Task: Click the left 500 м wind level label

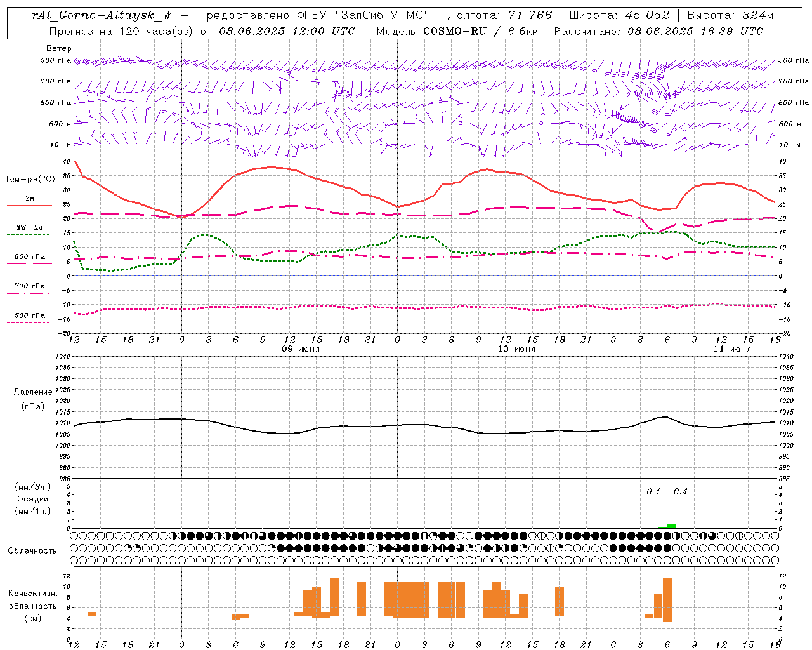Action: [x=60, y=124]
